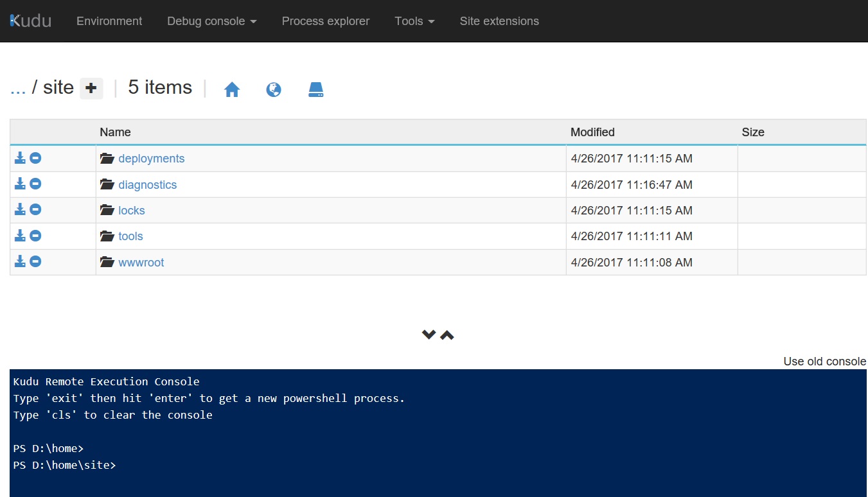Go to Process explorer

pyautogui.click(x=325, y=21)
